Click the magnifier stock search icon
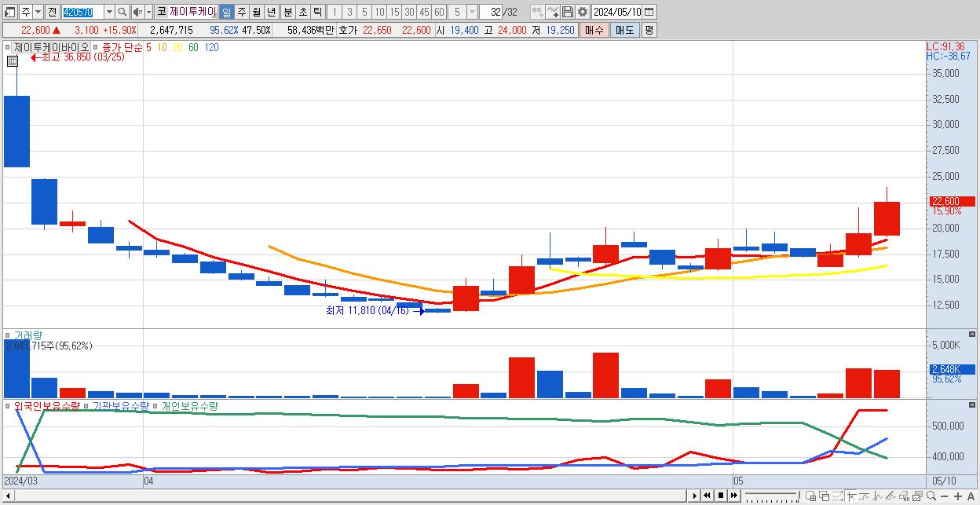 coord(122,12)
